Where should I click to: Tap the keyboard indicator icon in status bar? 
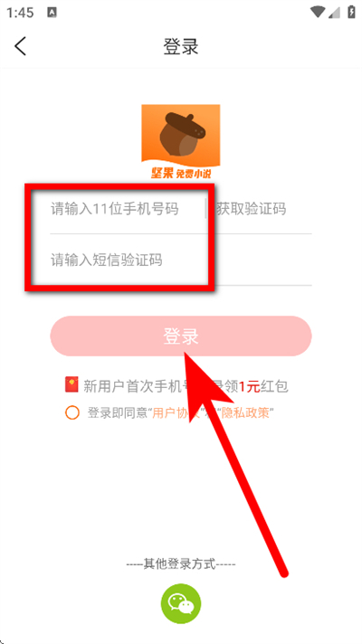(52, 13)
